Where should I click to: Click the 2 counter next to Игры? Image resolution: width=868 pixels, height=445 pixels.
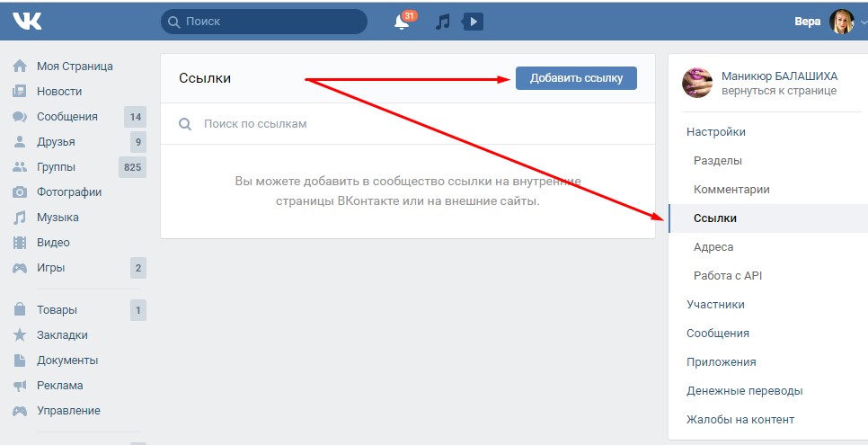138,268
